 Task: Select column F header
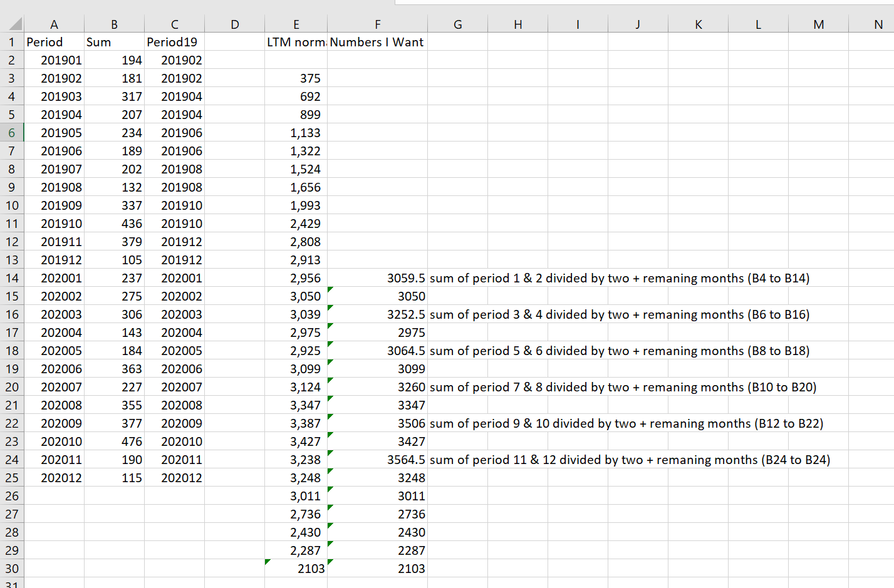[x=378, y=24]
